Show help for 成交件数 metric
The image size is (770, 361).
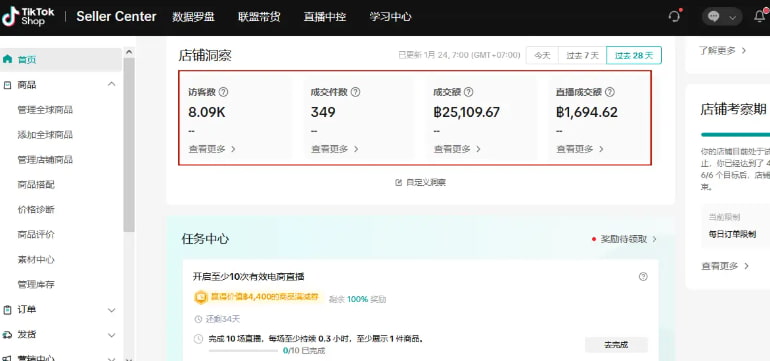[x=356, y=92]
